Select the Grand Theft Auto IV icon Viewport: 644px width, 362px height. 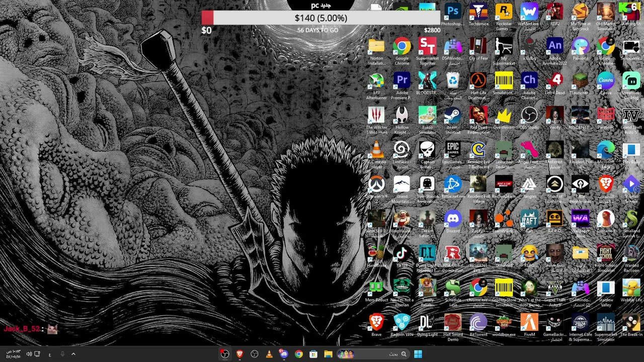pos(631,121)
